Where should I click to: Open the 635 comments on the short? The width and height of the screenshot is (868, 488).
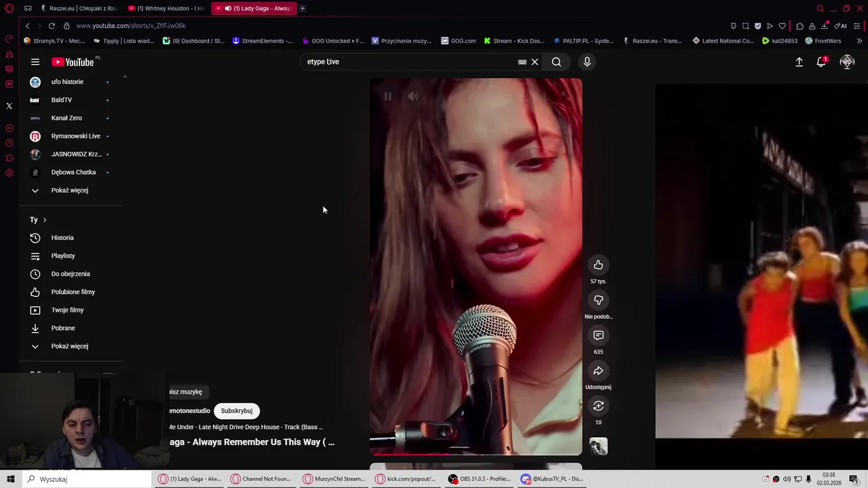[598, 335]
